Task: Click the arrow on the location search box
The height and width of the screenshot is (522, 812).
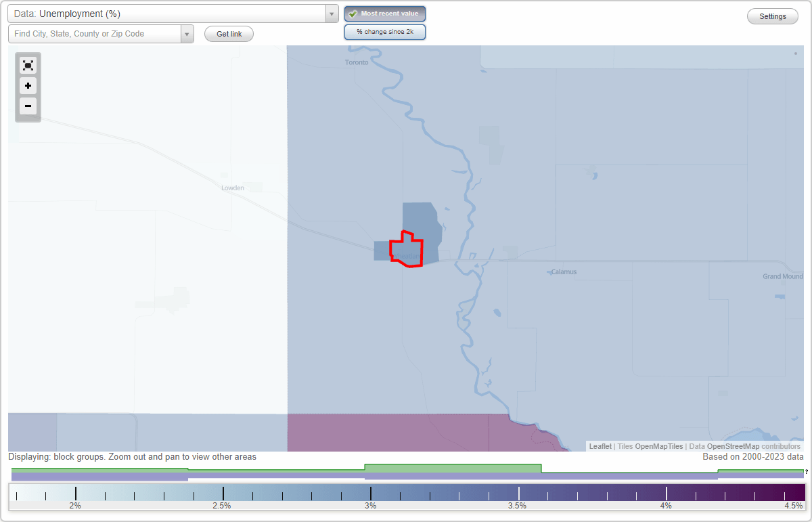Action: [187, 33]
